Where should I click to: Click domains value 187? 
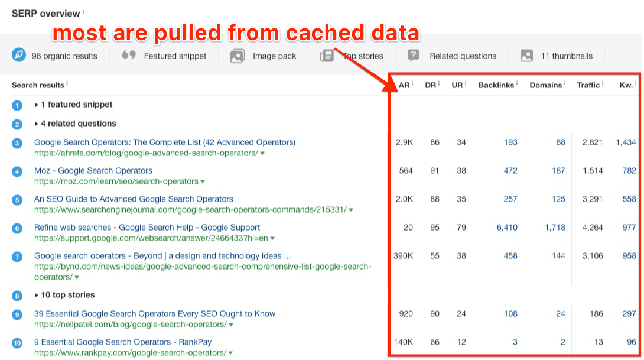[558, 171]
